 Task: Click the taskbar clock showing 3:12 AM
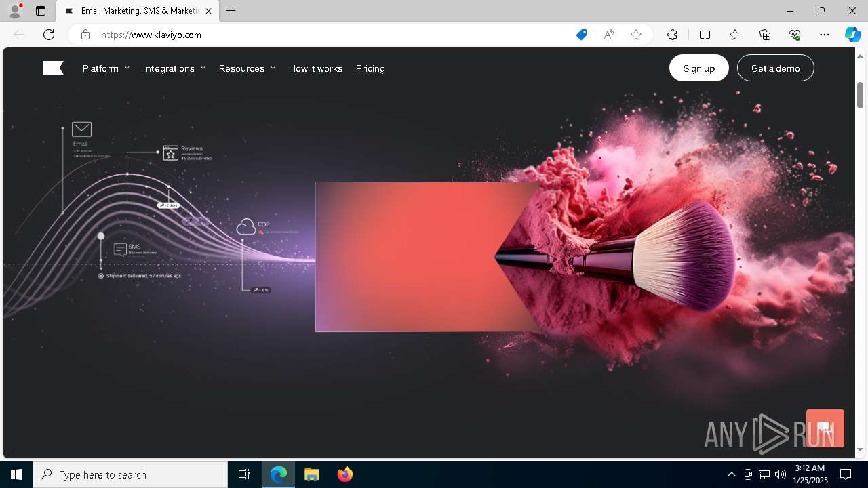click(810, 474)
